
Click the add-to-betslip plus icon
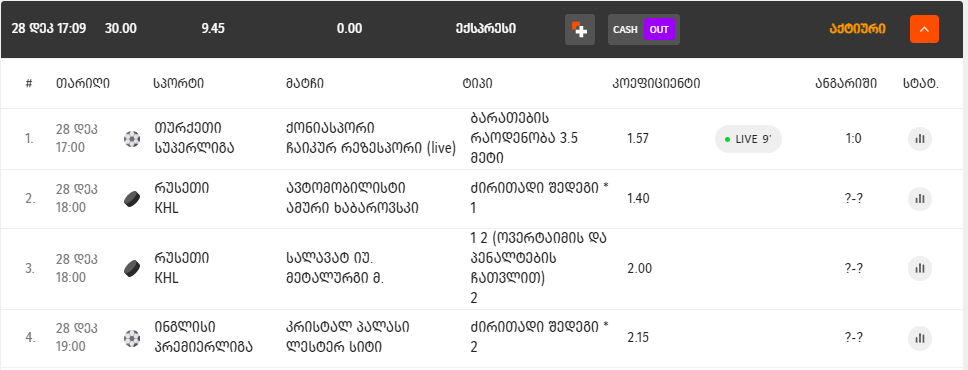coord(580,30)
